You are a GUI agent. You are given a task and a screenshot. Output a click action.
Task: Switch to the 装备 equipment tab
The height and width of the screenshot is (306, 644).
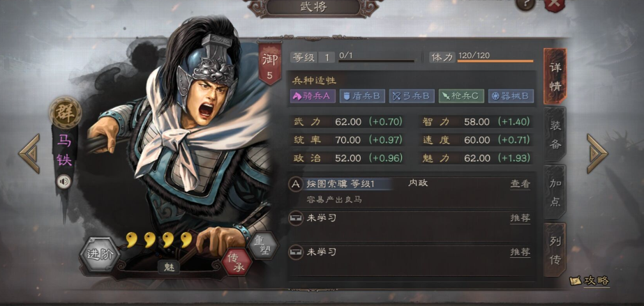555,135
